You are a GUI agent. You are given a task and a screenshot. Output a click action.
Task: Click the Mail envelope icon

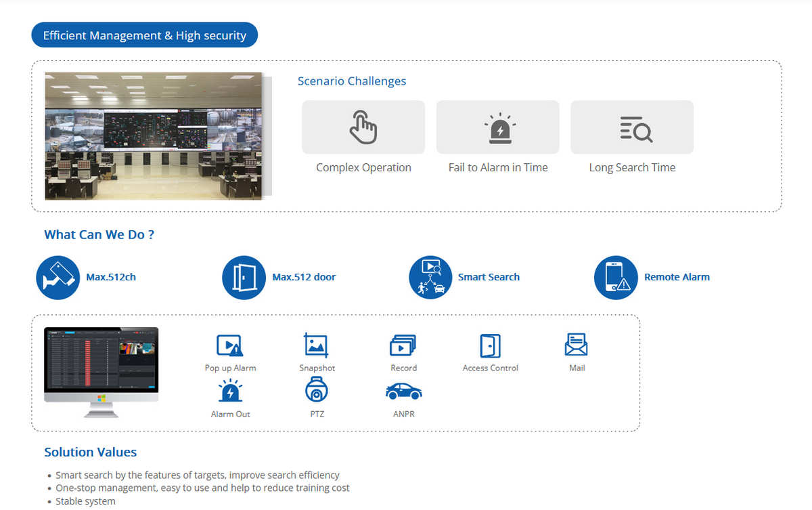click(x=577, y=345)
